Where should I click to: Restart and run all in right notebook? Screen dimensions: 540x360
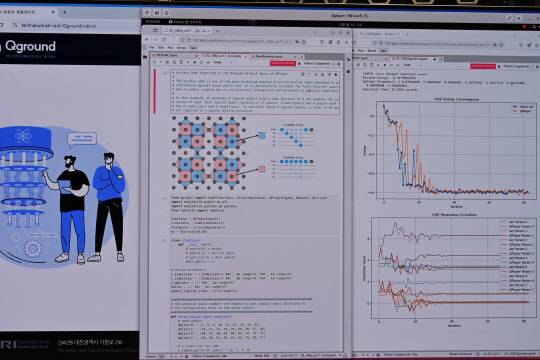coord(397,65)
